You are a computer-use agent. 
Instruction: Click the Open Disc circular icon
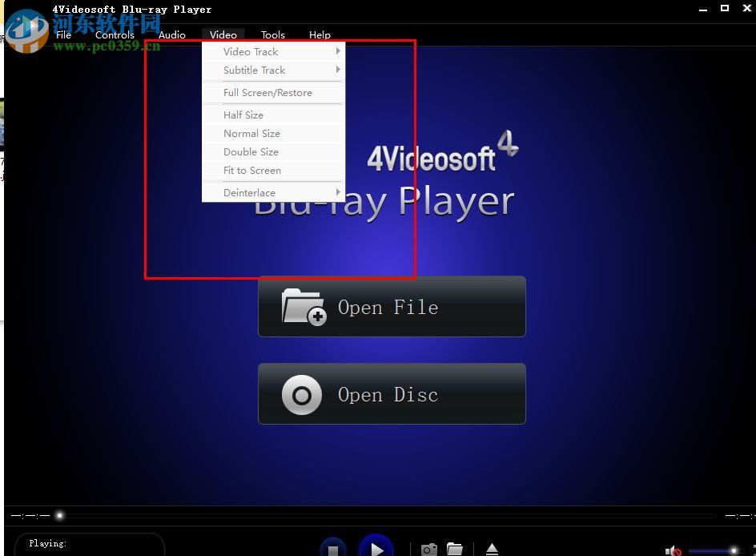click(302, 394)
